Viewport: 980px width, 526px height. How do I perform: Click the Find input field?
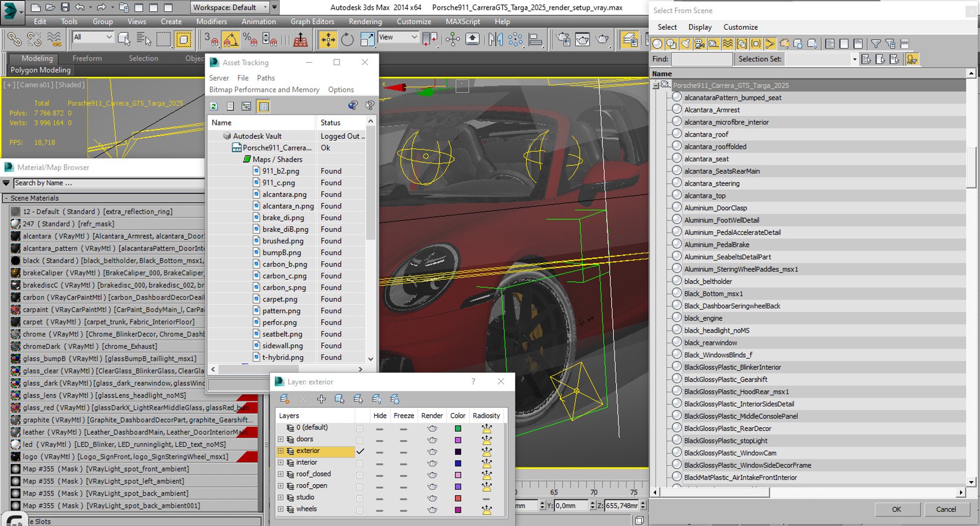point(701,59)
